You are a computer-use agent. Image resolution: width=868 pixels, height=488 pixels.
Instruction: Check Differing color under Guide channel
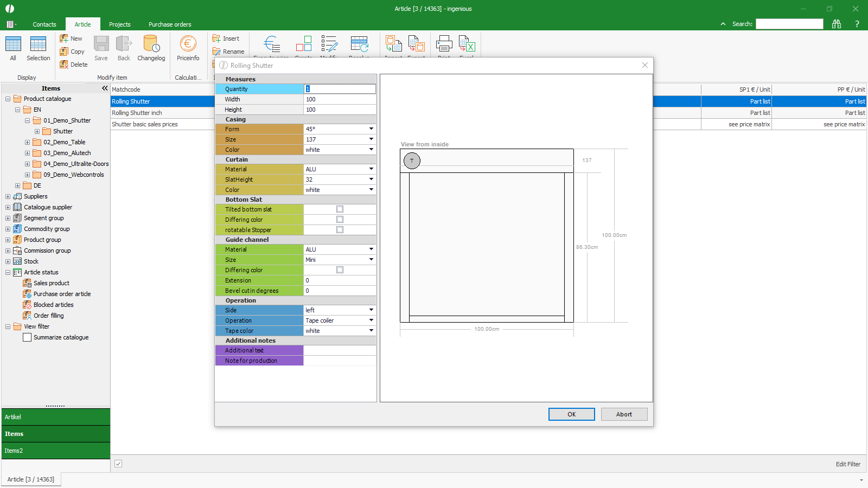[x=340, y=270]
